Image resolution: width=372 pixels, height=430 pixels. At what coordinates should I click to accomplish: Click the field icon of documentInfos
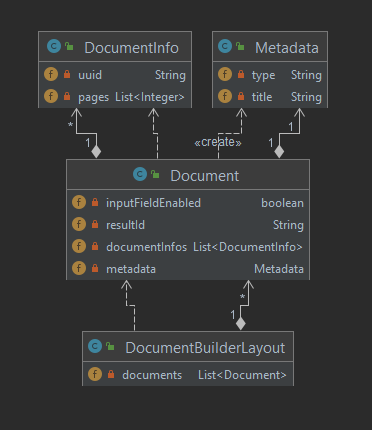click(x=79, y=246)
